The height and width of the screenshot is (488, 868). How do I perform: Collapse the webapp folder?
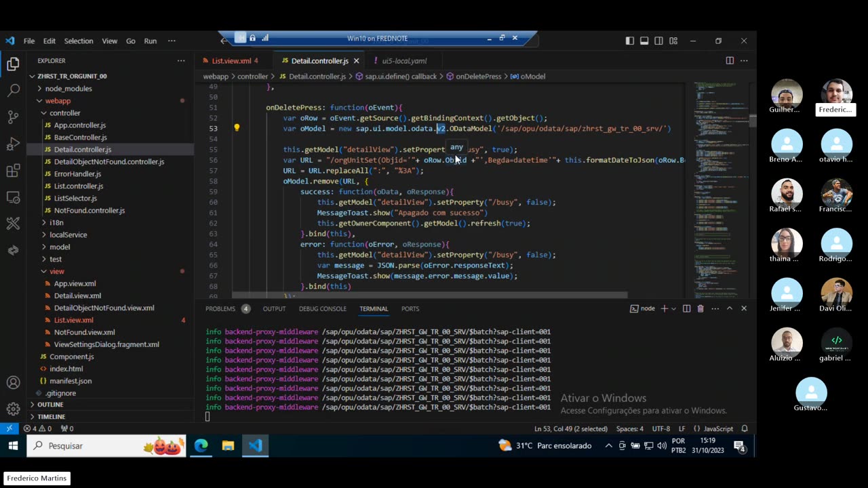coord(110,100)
